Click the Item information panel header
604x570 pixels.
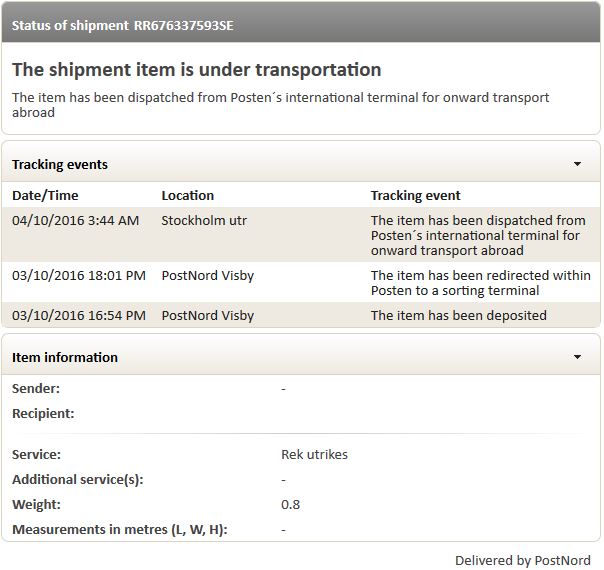click(65, 357)
